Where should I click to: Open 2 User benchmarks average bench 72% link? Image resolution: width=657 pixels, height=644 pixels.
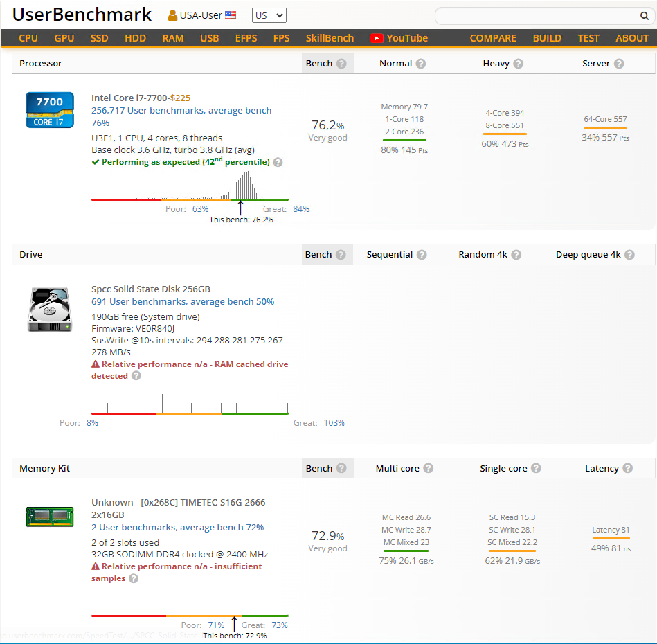click(x=178, y=528)
